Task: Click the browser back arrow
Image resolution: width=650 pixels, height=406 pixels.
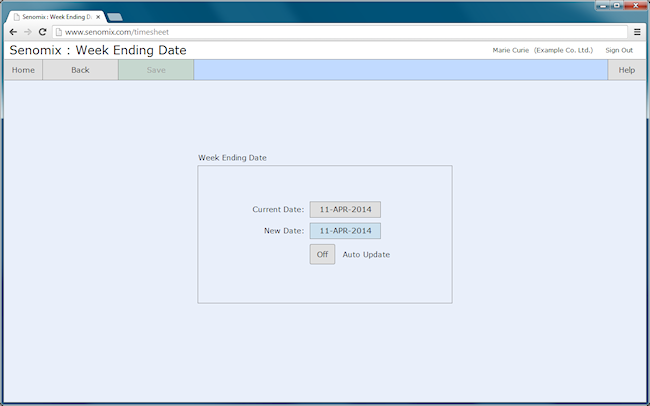Action: tap(13, 32)
